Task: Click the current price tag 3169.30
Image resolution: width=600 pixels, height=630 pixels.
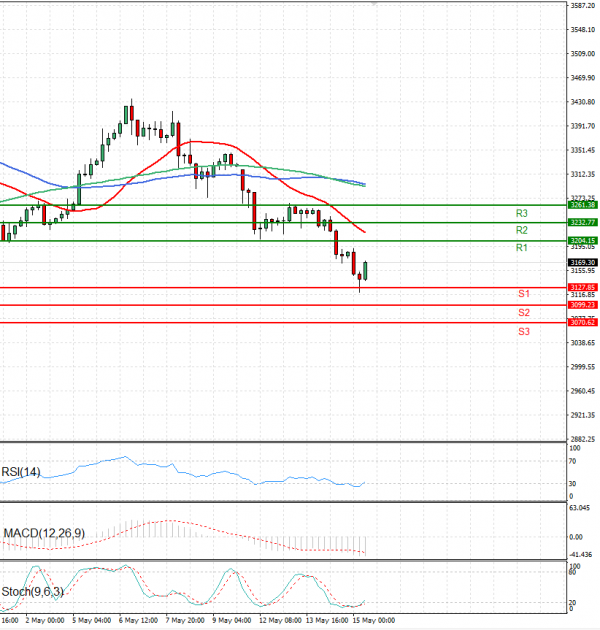Action: point(582,262)
